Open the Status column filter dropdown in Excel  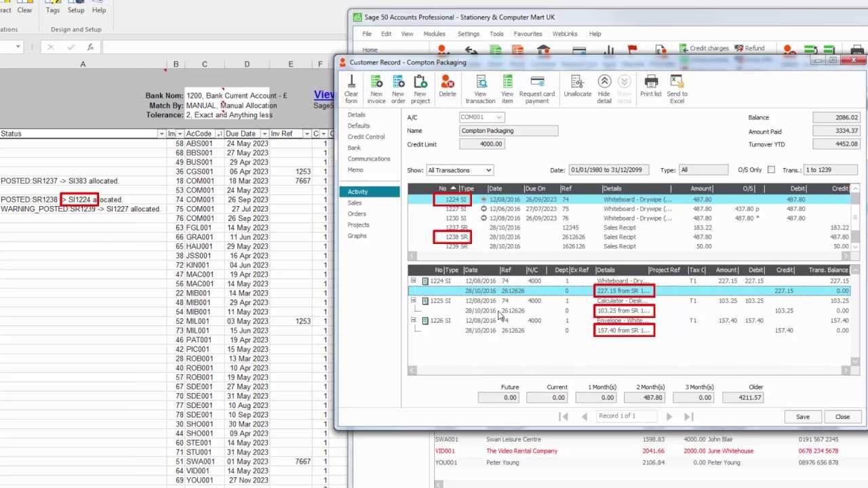point(162,134)
